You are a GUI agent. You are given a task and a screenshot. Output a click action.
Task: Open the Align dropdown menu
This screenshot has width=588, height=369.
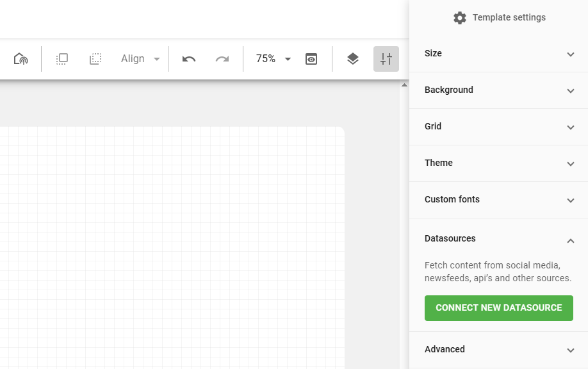click(x=140, y=59)
